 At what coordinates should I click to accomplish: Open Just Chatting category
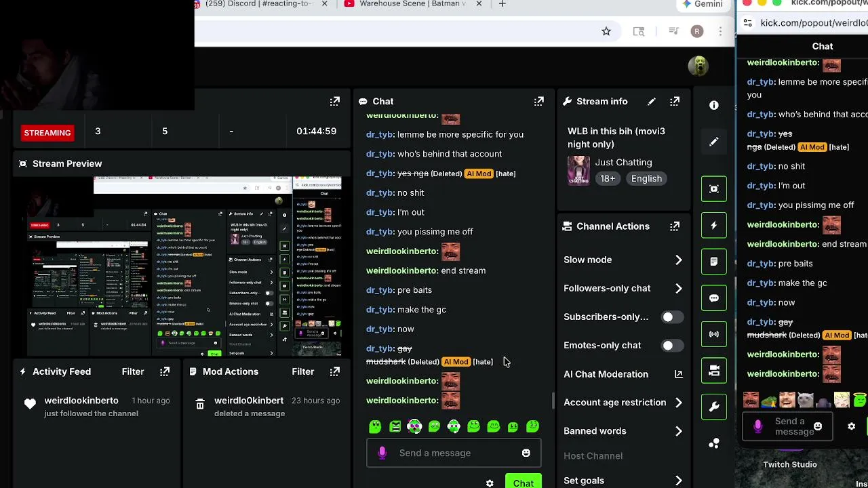pyautogui.click(x=623, y=162)
